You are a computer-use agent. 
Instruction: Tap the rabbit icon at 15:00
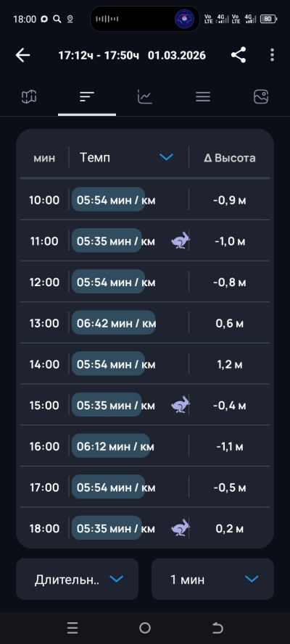(x=181, y=404)
